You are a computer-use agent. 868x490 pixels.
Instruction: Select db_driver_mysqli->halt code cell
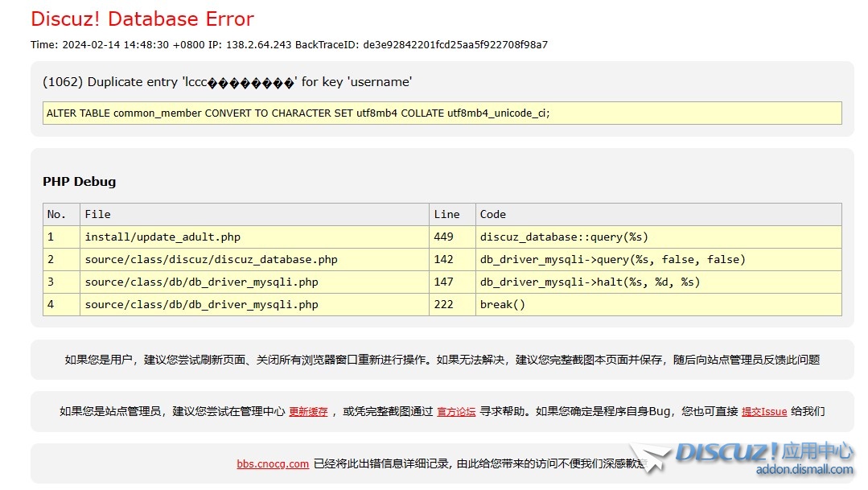[x=659, y=282]
